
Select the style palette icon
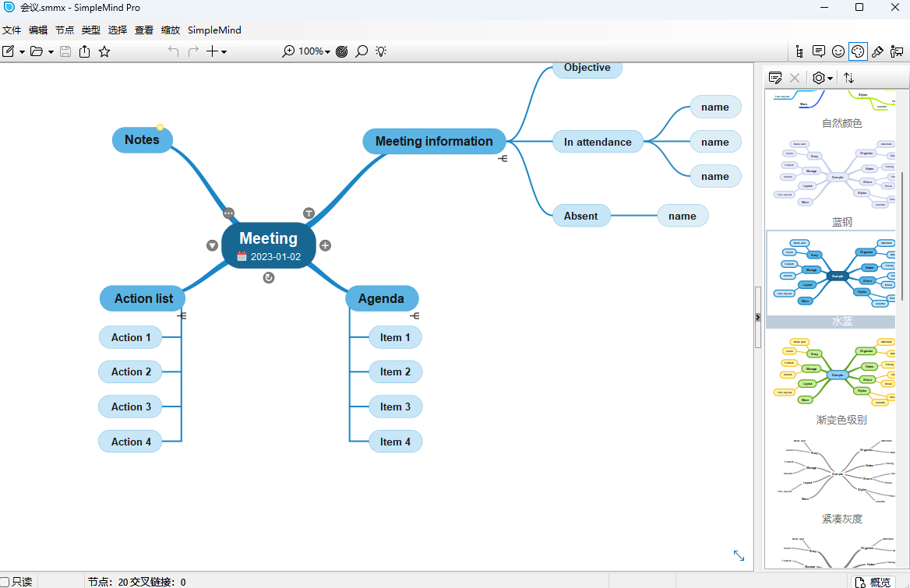pyautogui.click(x=858, y=51)
